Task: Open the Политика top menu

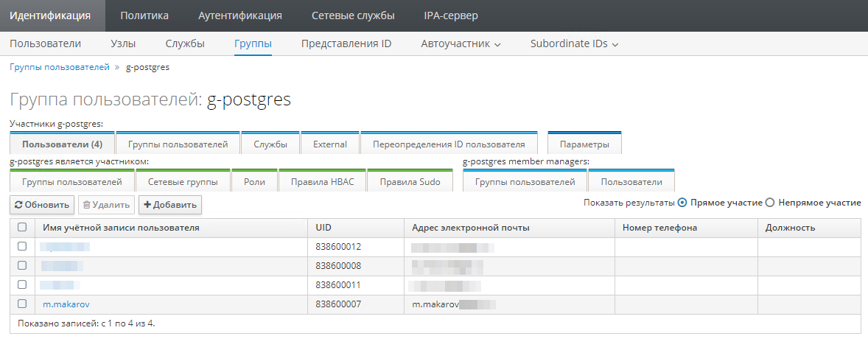Action: pos(144,15)
